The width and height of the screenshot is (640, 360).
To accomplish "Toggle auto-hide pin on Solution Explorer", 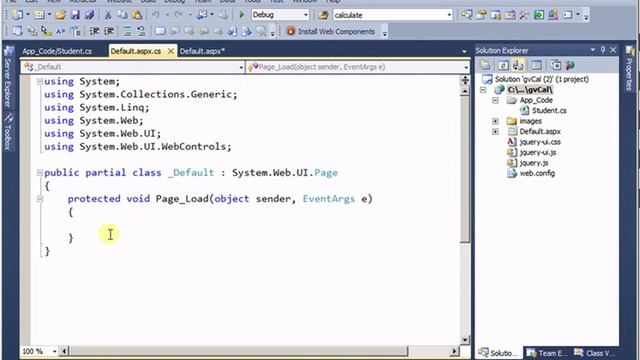I will click(603, 50).
